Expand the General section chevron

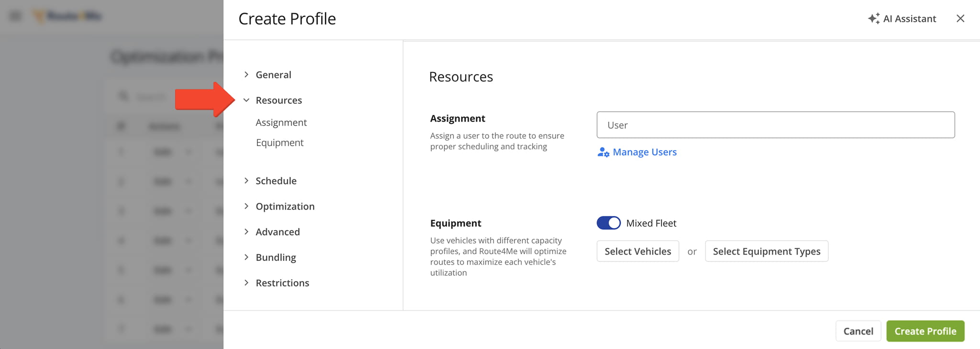pyautogui.click(x=246, y=75)
